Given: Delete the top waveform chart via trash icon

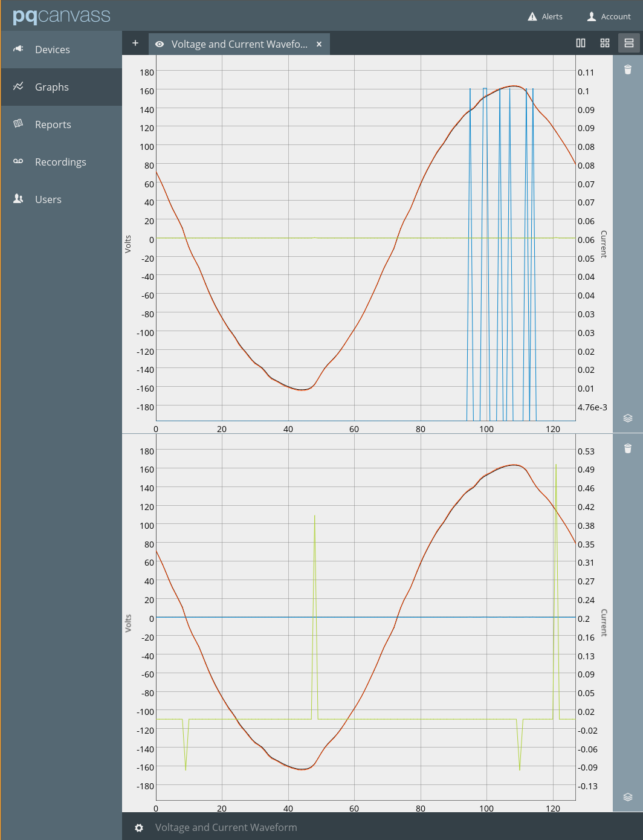Looking at the screenshot, I should (x=628, y=70).
